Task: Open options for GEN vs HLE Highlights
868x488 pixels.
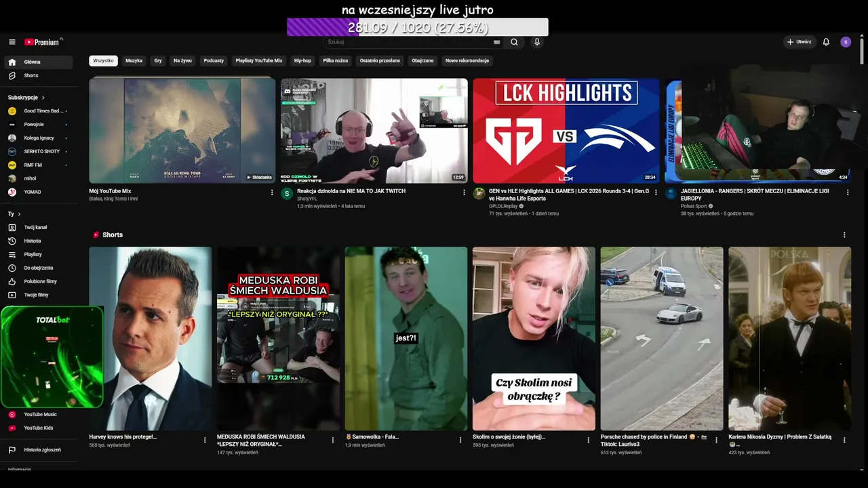Action: point(656,192)
